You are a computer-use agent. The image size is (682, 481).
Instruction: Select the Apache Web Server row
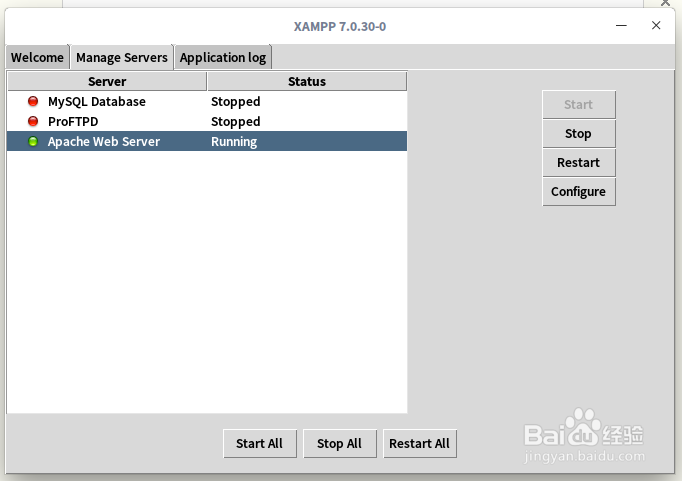[x=207, y=141]
